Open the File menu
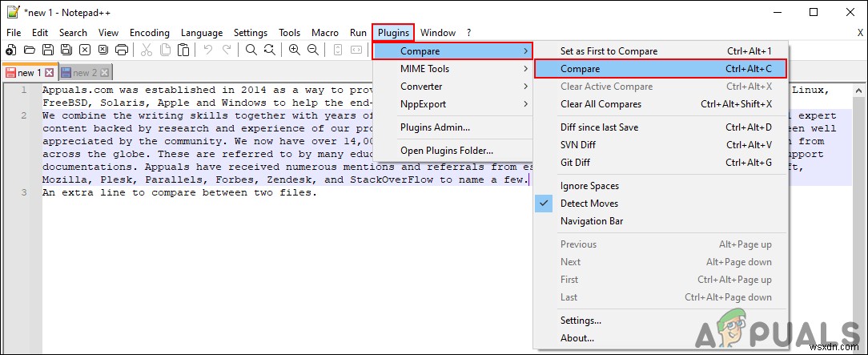Image resolution: width=868 pixels, height=355 pixels. click(x=14, y=33)
